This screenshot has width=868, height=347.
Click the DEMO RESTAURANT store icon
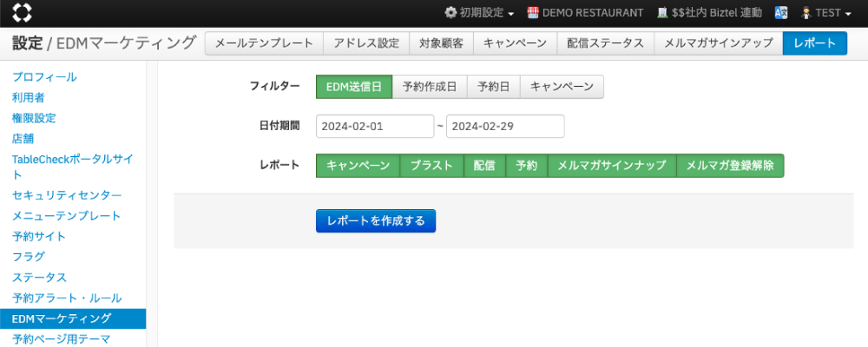tap(533, 13)
